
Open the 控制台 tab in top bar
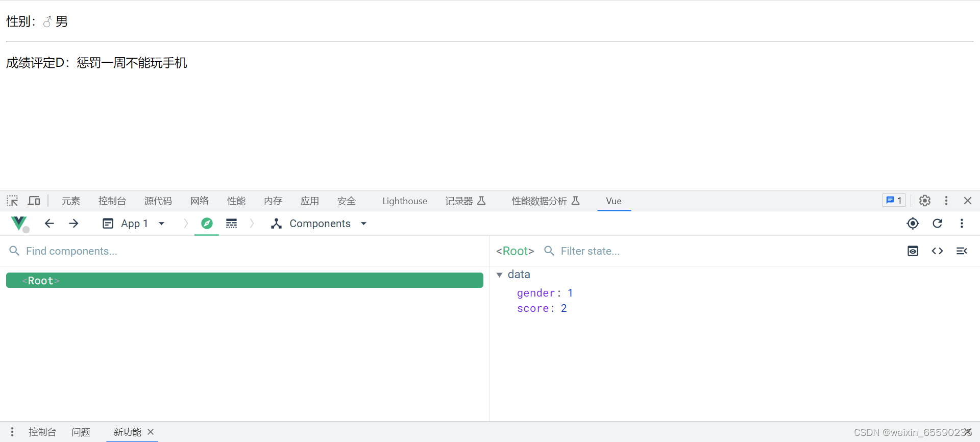click(x=112, y=201)
